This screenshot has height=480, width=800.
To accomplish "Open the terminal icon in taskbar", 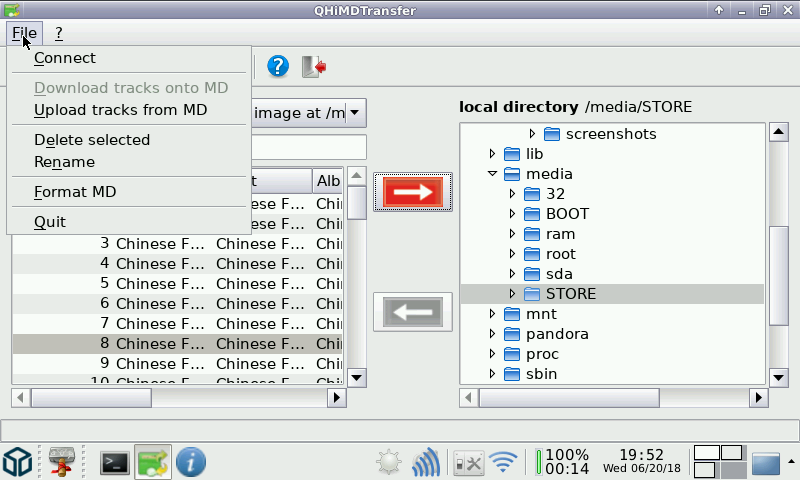I will click(114, 463).
